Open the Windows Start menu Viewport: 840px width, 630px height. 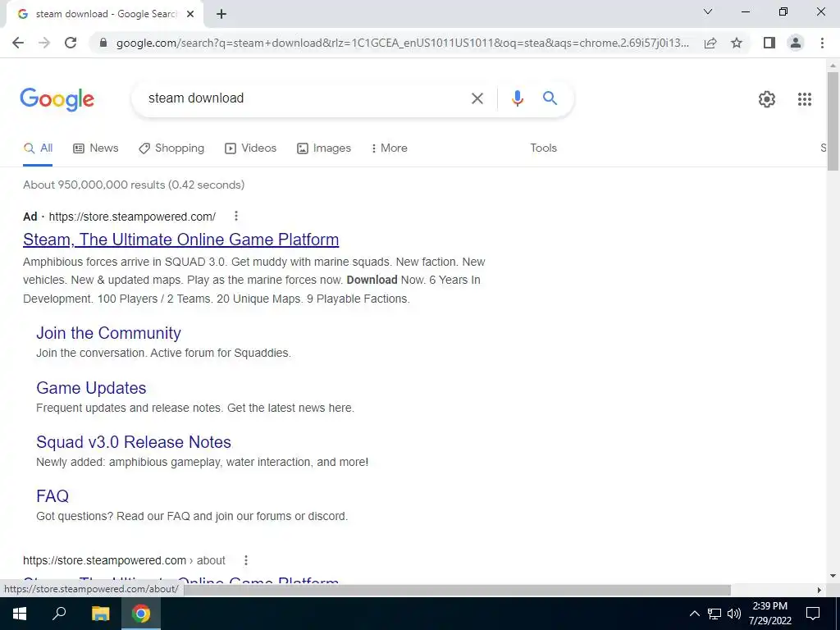click(20, 614)
